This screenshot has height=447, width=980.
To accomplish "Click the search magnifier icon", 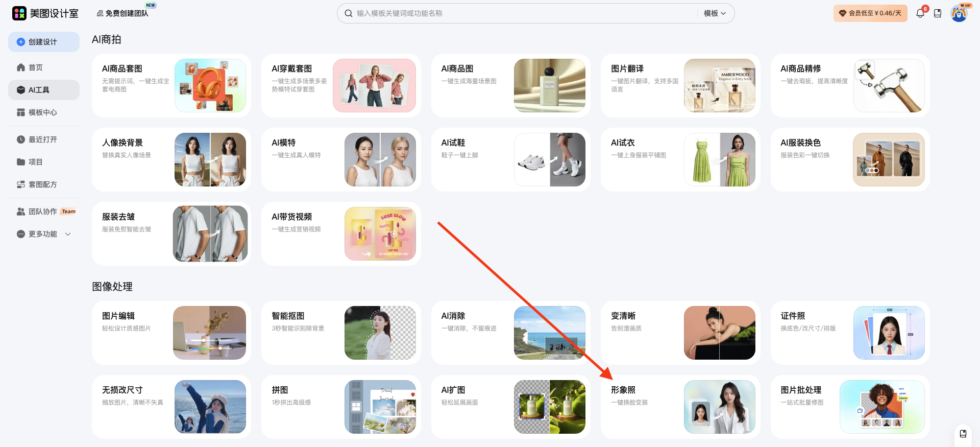I will click(349, 13).
